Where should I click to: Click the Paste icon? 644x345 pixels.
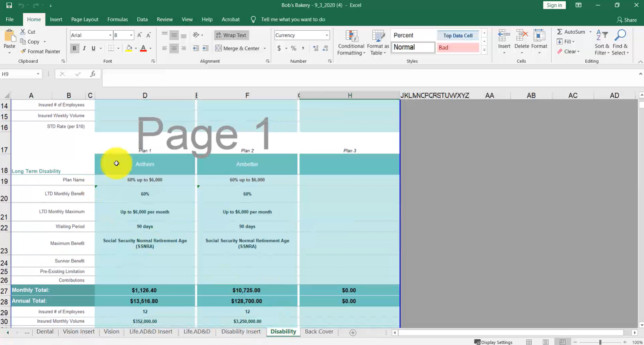(x=9, y=36)
